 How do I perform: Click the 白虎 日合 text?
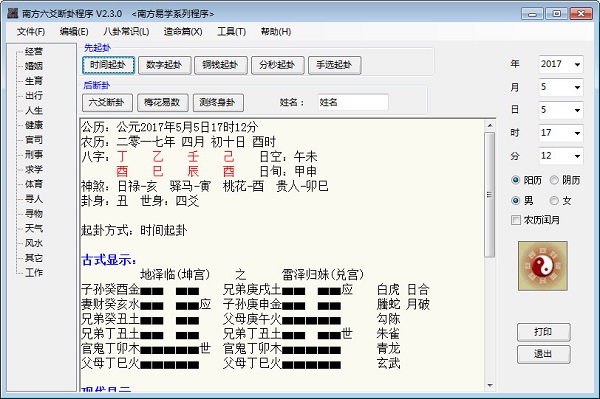[403, 289]
